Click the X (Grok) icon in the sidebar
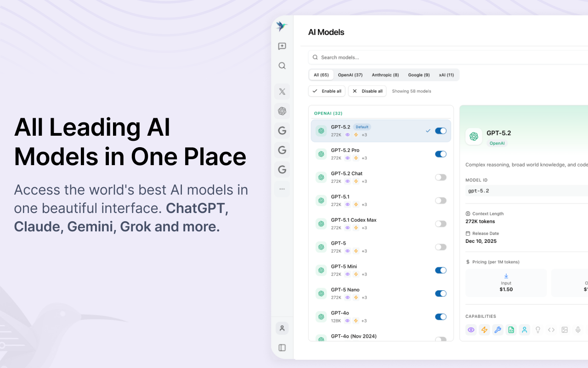588x368 pixels. 282,91
